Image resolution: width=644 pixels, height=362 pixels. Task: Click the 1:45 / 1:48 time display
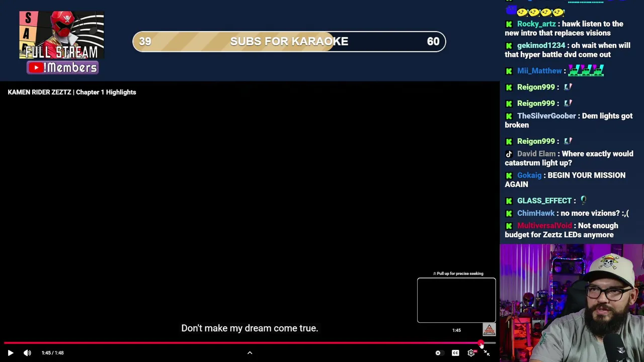pyautogui.click(x=53, y=353)
